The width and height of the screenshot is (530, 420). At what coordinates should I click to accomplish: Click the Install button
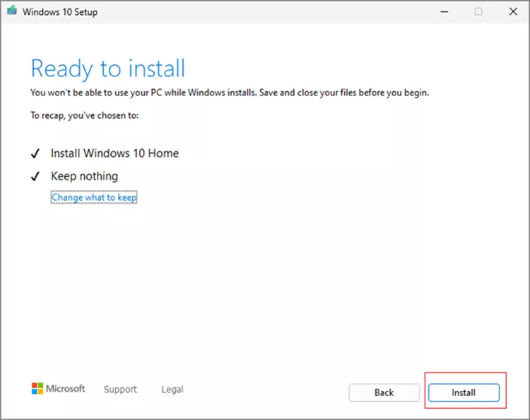464,392
